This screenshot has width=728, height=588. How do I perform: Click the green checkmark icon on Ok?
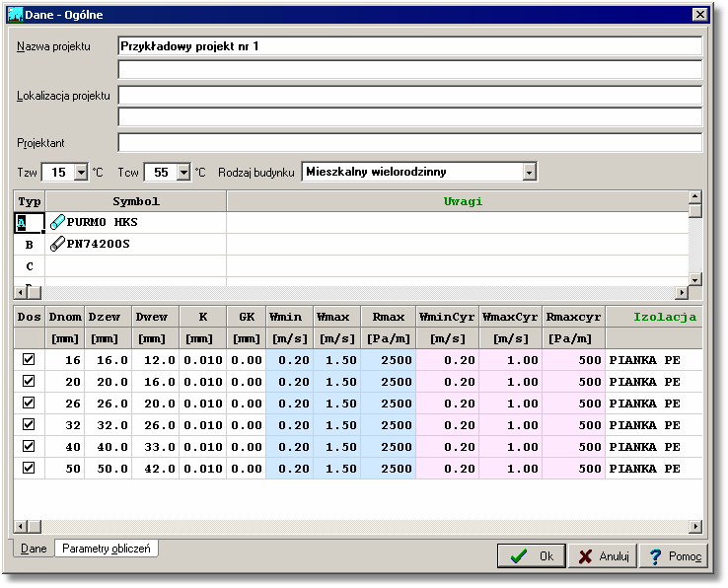point(518,556)
